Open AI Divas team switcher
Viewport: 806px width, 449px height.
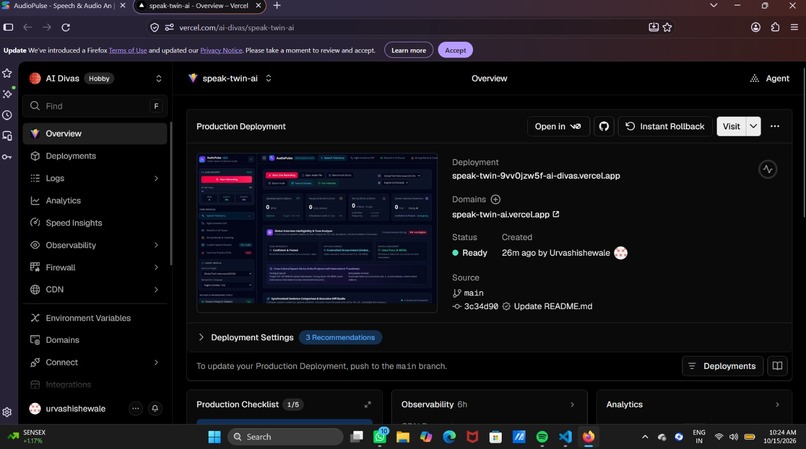[x=158, y=79]
